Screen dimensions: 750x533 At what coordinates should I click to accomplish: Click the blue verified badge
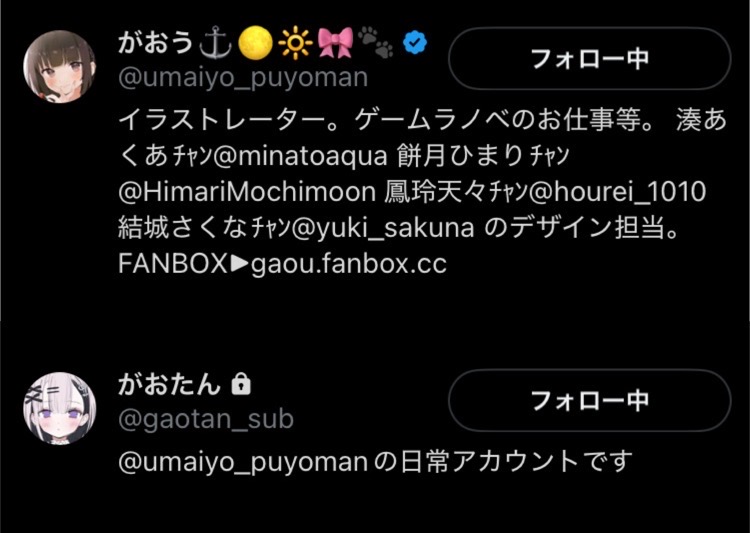[415, 43]
